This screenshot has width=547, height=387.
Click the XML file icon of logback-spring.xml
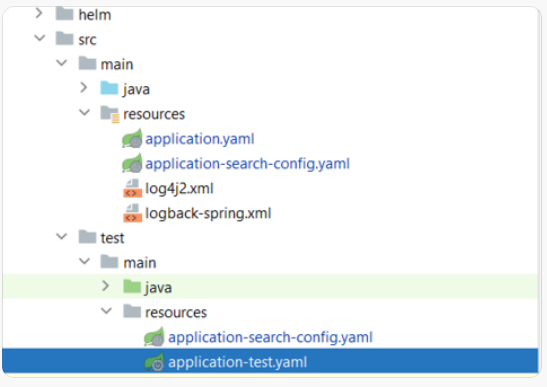coord(133,213)
